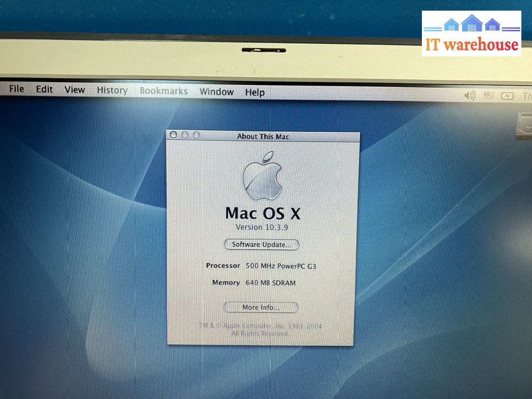Click the zoom button on About window
The width and height of the screenshot is (532, 399).
click(x=196, y=135)
